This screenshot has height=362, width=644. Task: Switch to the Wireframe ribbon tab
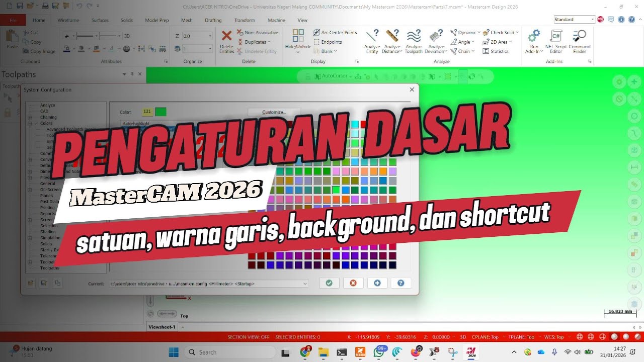[x=68, y=20]
